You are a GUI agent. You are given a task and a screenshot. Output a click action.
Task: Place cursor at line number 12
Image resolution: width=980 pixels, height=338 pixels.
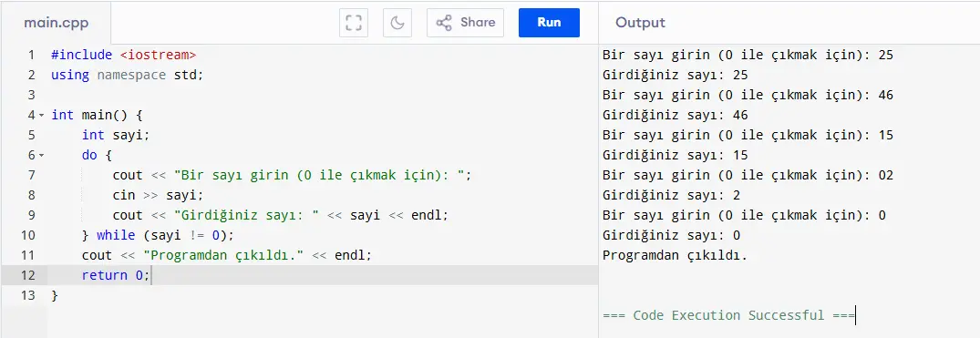click(29, 275)
